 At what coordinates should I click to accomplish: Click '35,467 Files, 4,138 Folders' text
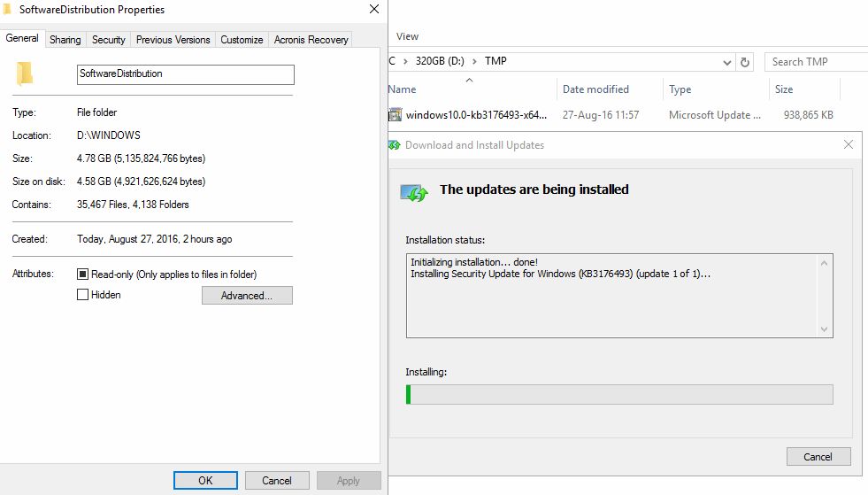point(133,205)
